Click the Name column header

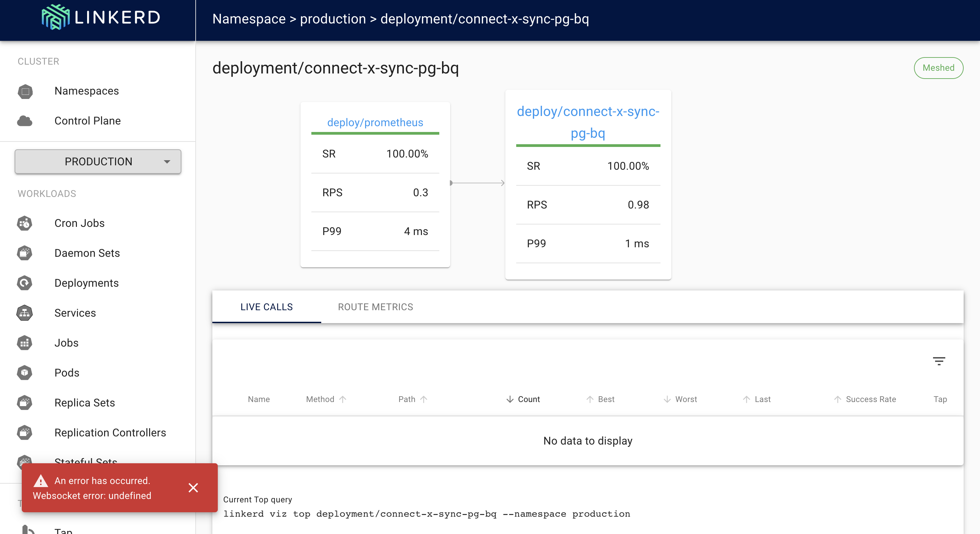pyautogui.click(x=259, y=399)
